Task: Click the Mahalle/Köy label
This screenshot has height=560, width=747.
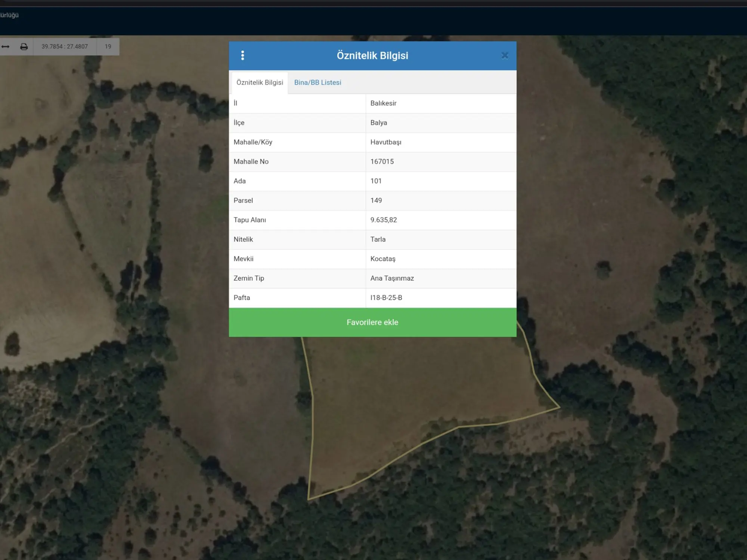Action: click(253, 142)
